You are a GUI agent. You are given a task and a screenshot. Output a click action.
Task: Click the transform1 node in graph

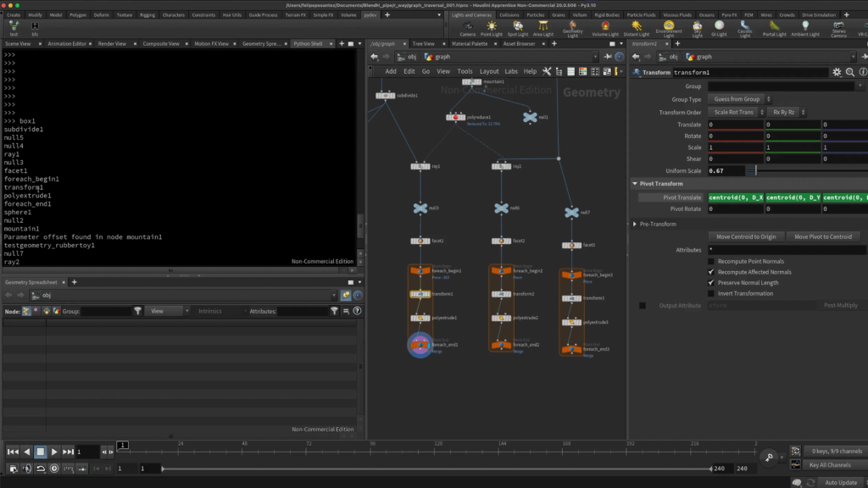coord(420,294)
